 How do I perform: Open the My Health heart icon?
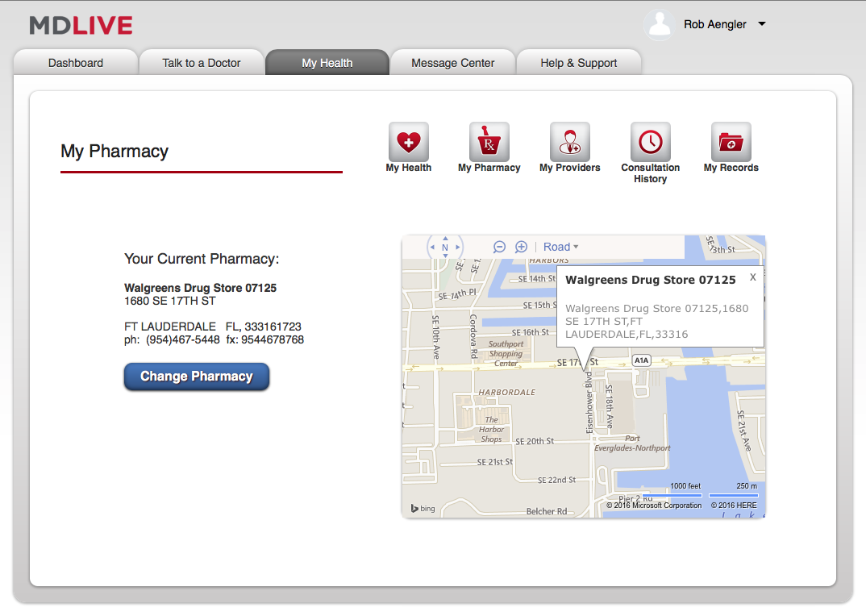409,142
